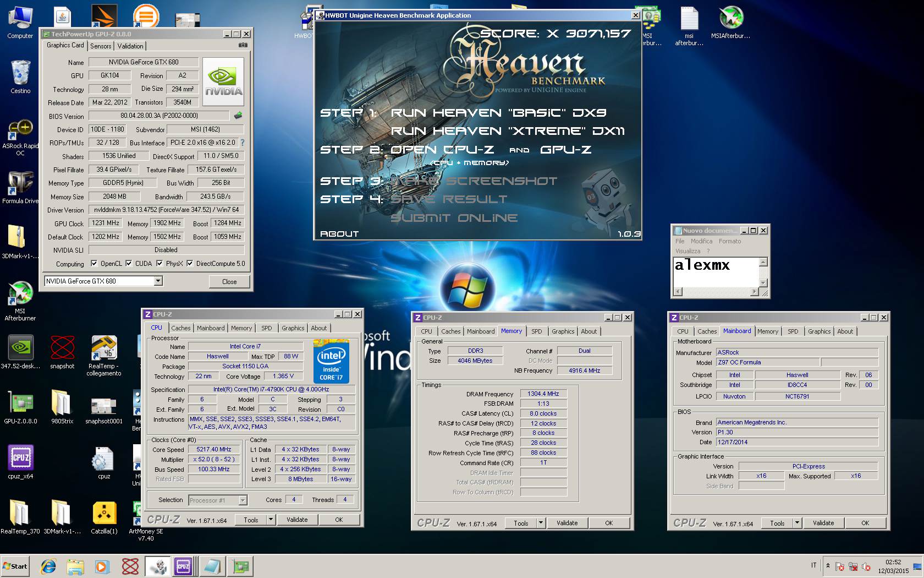Click RUN HEAVEN "XTREME" DX11
Screen dimensions: 924x578
pyautogui.click(x=507, y=131)
